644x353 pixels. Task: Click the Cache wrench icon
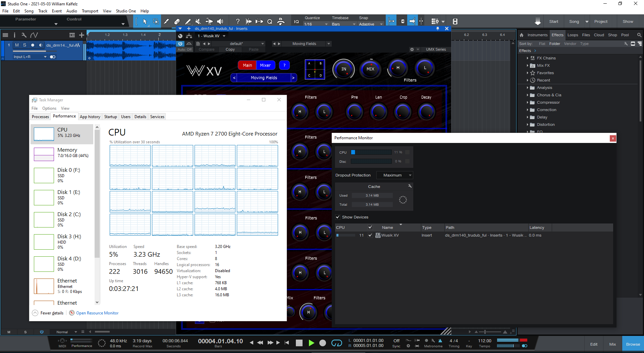coord(410,186)
